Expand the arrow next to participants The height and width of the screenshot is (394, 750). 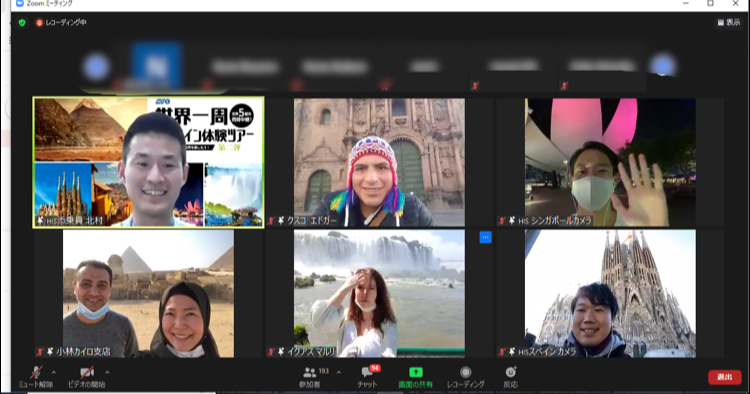point(339,372)
